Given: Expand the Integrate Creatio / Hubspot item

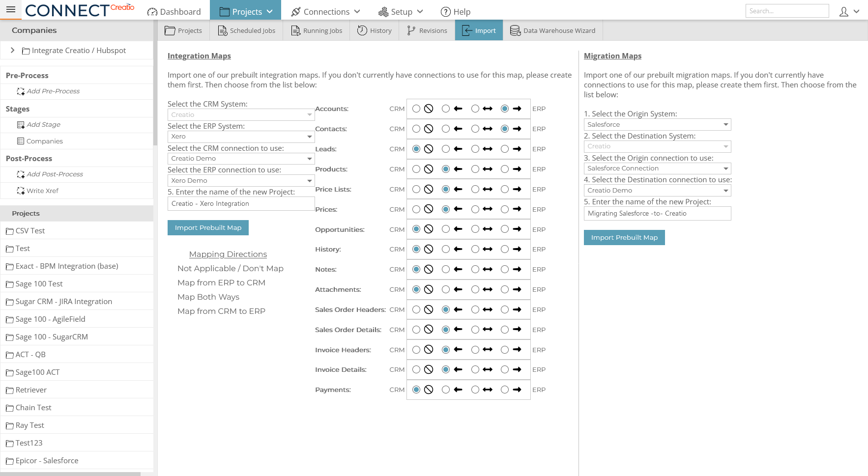Looking at the screenshot, I should [x=12, y=50].
